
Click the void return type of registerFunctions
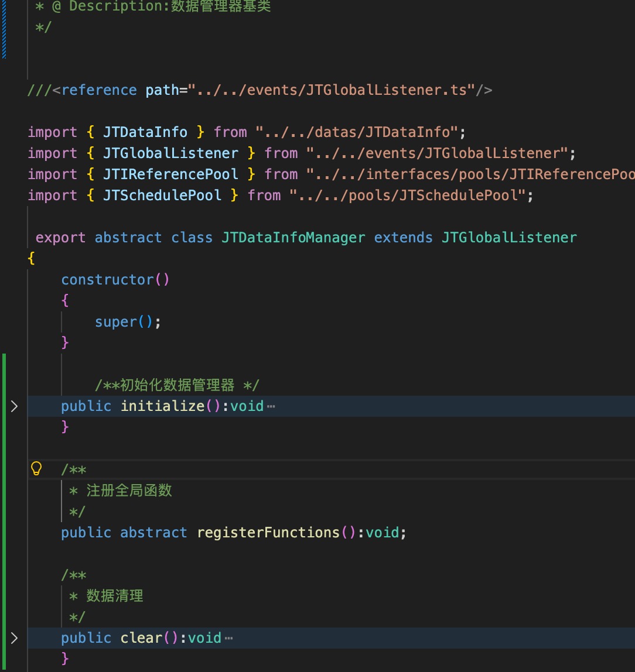(383, 532)
